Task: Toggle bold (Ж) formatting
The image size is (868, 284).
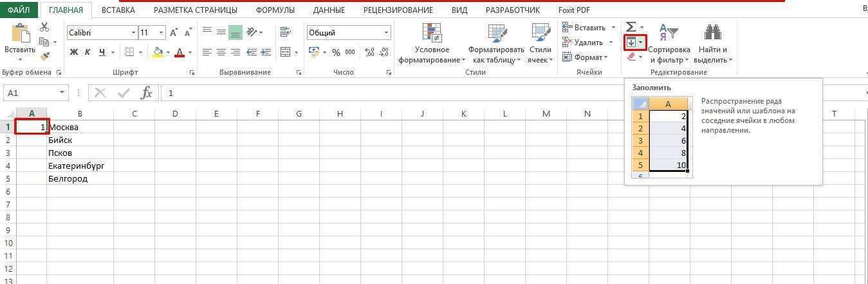Action: click(x=73, y=52)
